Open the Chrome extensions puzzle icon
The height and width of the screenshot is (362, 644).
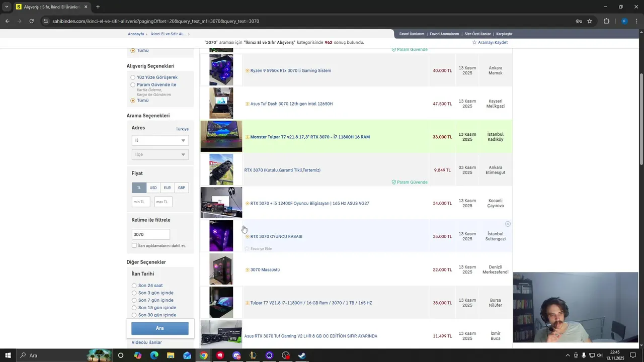pos(606,21)
